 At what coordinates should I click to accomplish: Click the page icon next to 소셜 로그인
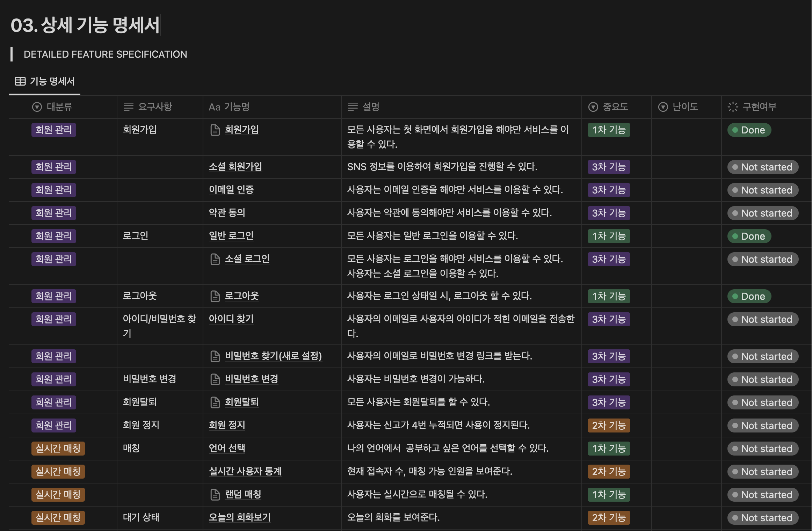pyautogui.click(x=215, y=259)
